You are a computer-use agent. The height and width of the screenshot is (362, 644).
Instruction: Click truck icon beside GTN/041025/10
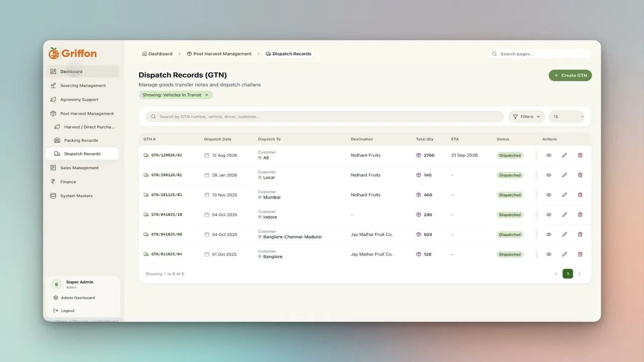(146, 215)
